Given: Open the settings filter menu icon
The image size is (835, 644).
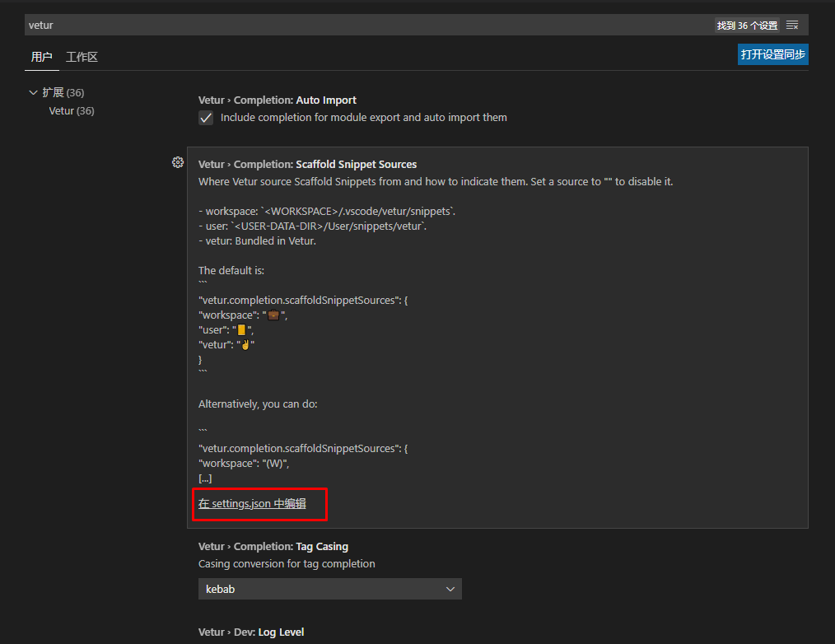Looking at the screenshot, I should (792, 25).
